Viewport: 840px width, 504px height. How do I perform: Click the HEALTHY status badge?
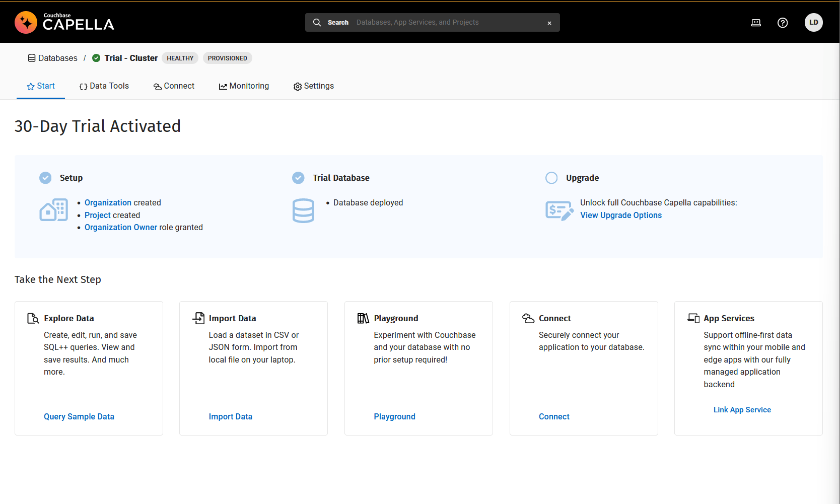coord(180,58)
